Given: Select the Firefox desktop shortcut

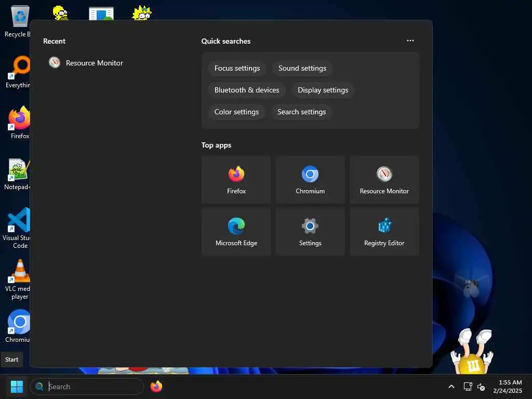Looking at the screenshot, I should coord(19,123).
